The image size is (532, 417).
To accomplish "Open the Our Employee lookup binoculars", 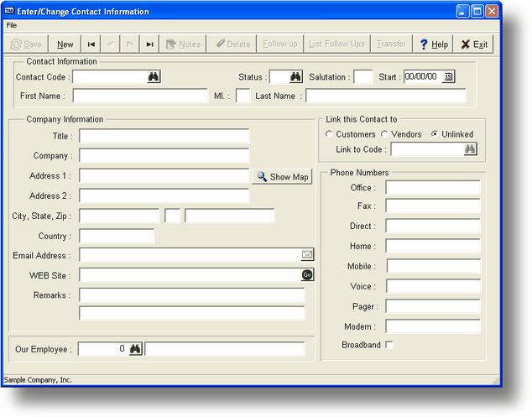I will point(135,349).
